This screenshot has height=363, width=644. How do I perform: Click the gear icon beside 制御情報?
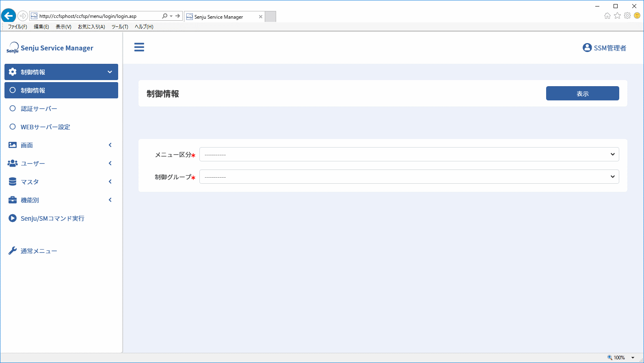click(x=13, y=72)
